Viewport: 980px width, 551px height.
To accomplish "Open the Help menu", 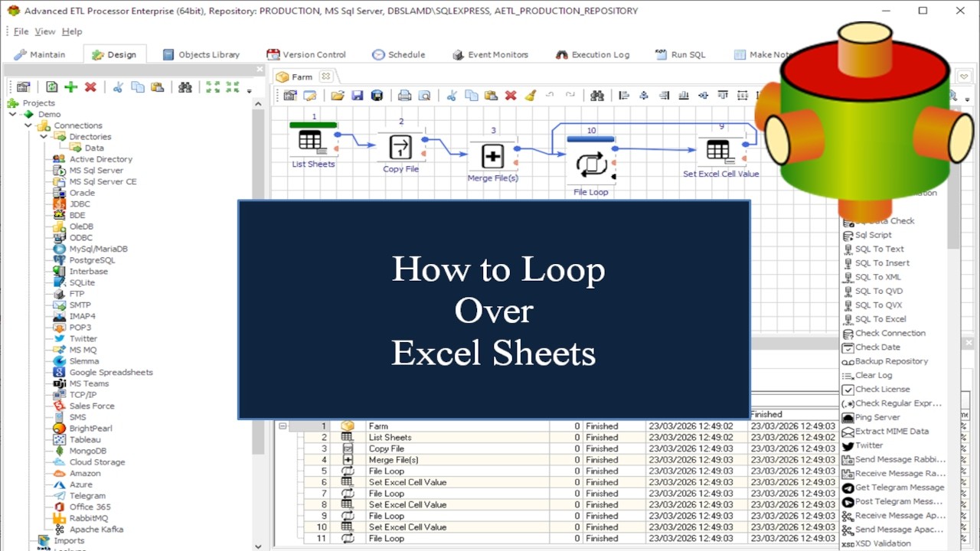I will pos(72,31).
